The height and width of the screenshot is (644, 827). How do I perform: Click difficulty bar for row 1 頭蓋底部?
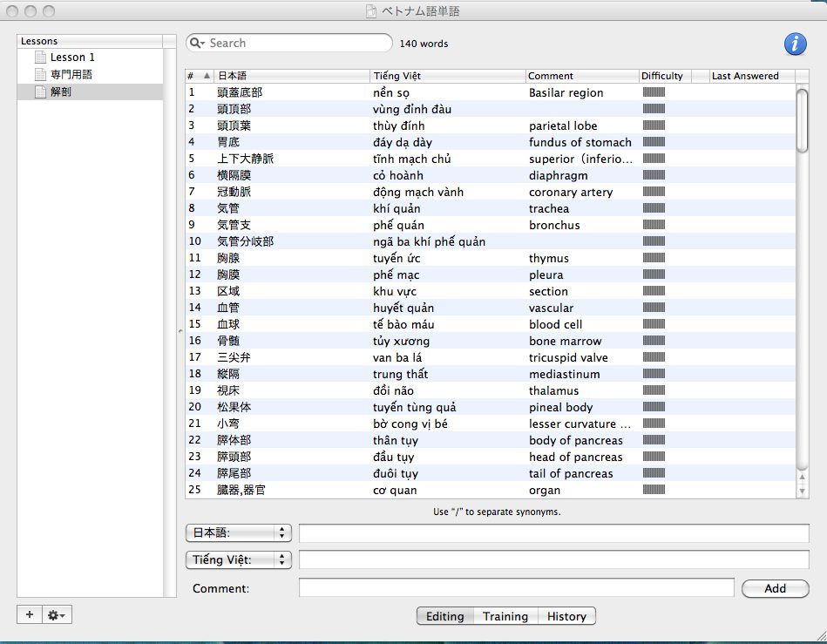click(x=654, y=92)
